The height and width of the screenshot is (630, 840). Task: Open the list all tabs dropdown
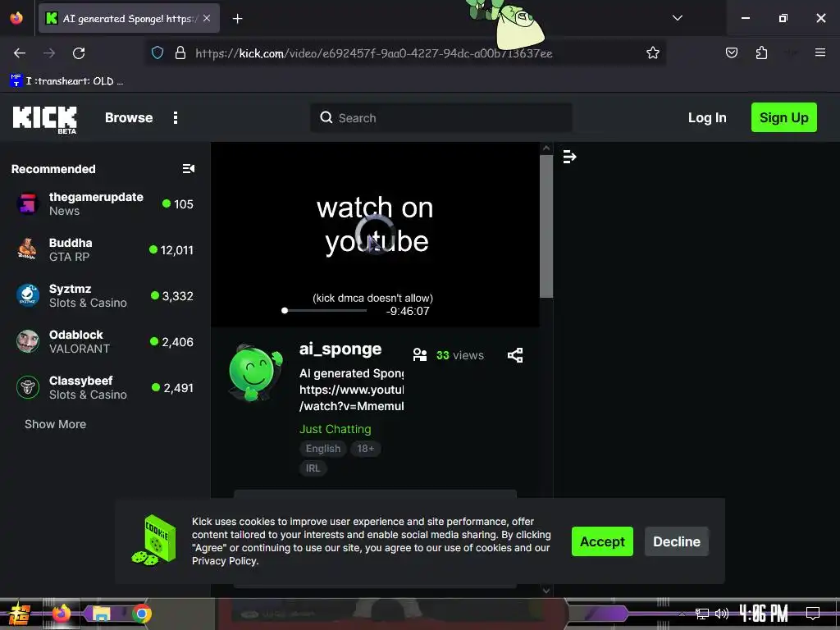pos(677,18)
